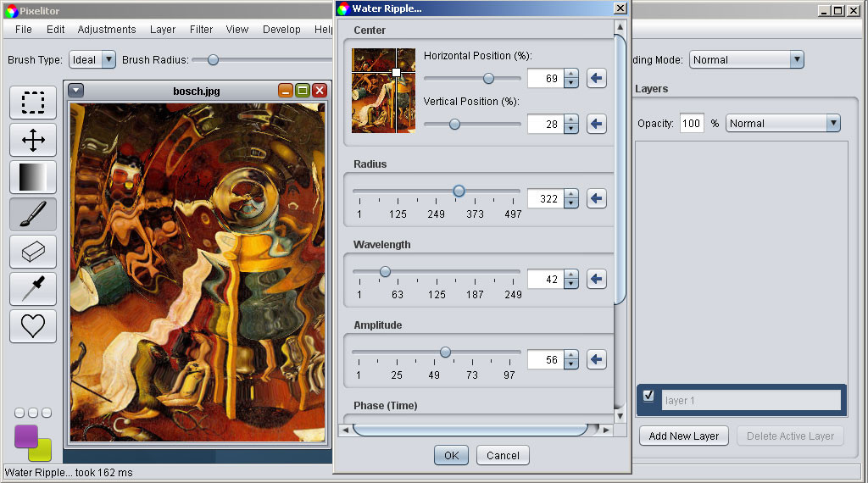Click the Horizontal Position value field
The image size is (868, 483).
546,78
